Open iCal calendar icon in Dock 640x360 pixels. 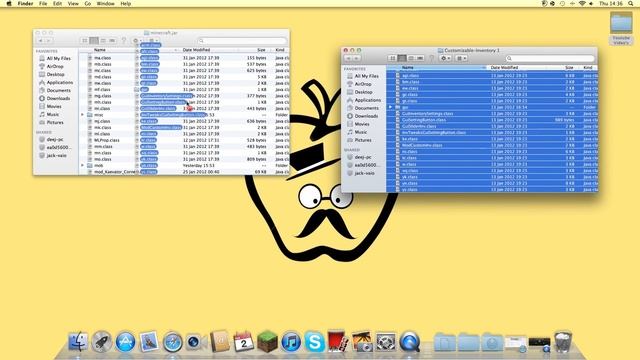tap(244, 342)
